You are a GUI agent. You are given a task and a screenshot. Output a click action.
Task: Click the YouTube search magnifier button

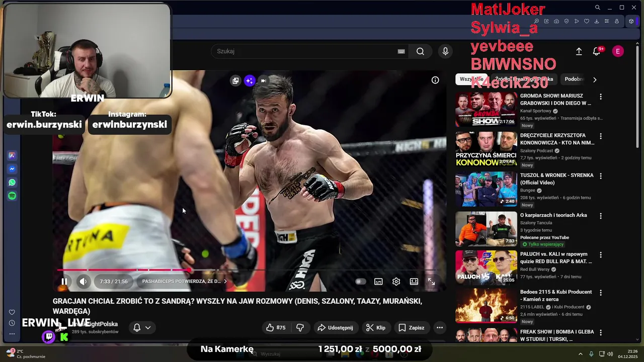pyautogui.click(x=420, y=51)
